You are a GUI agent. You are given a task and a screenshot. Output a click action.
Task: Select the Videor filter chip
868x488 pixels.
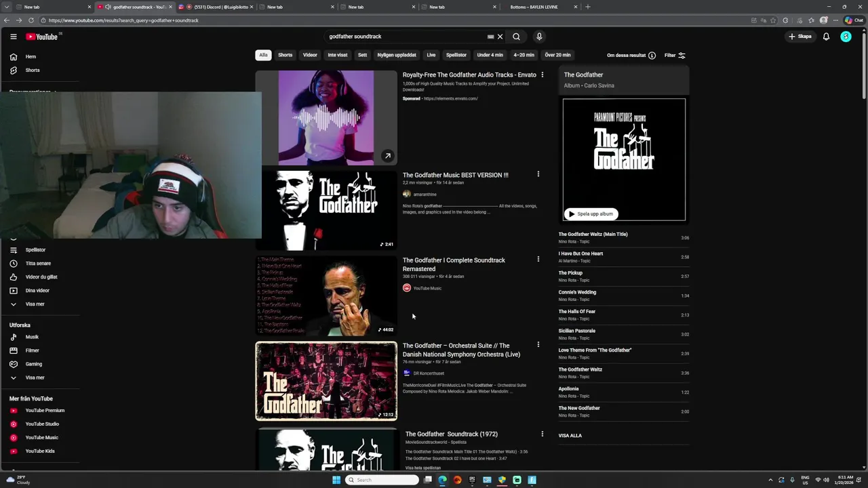click(310, 55)
